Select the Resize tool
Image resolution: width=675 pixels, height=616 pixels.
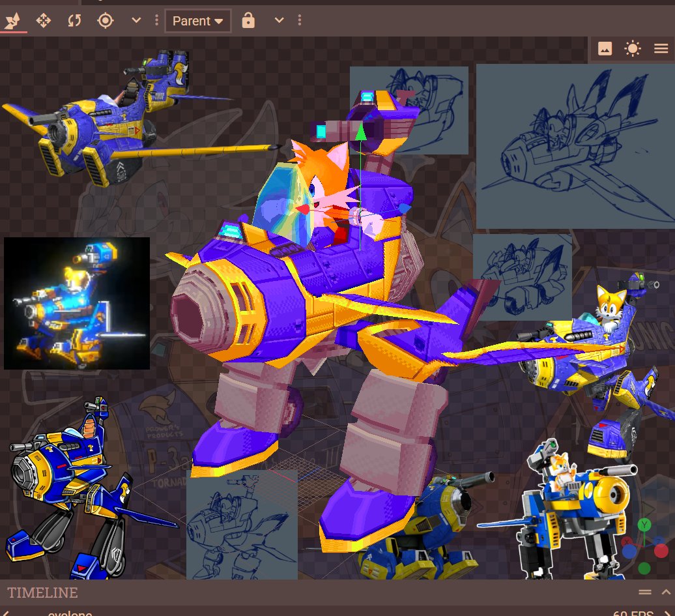click(x=44, y=21)
